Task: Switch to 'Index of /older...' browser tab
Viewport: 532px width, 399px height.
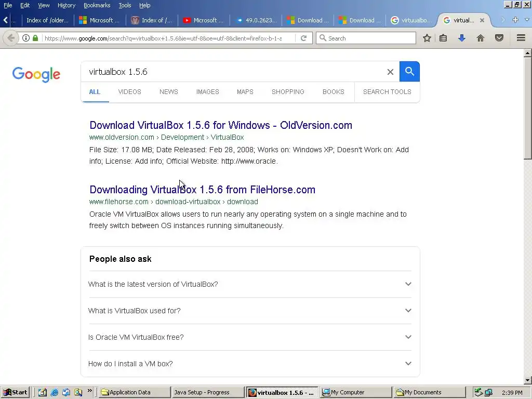Action: [x=47, y=20]
